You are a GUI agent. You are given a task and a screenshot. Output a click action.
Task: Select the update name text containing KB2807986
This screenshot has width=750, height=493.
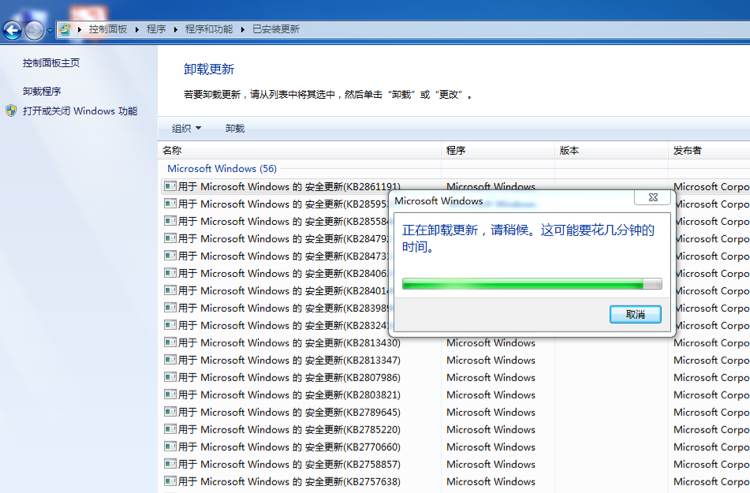tap(289, 377)
